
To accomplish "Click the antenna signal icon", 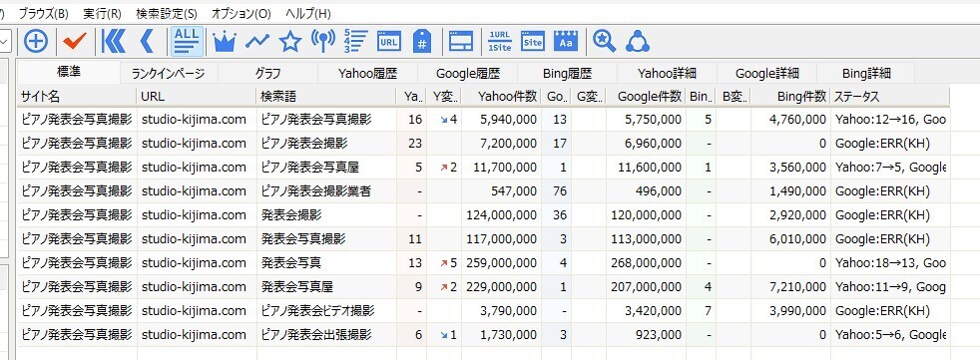I will (323, 41).
